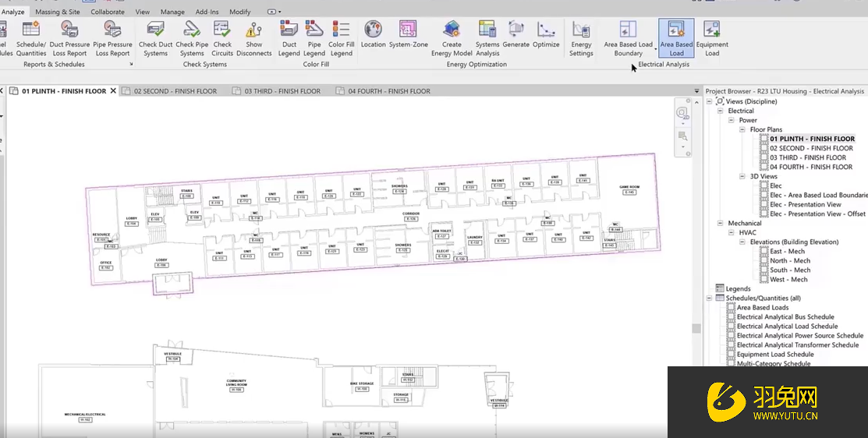
Task: Open Add-Ins ribbon tab
Action: 207,12
